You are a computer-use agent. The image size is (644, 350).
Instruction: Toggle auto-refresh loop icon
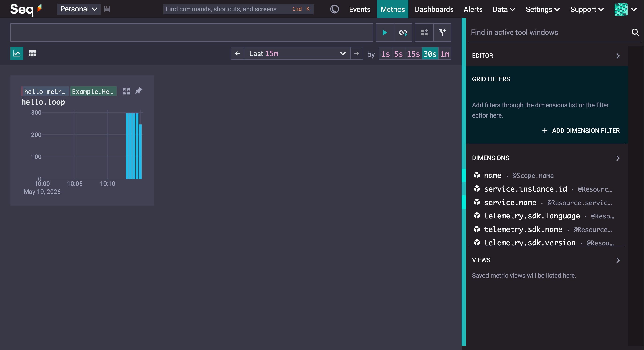tap(403, 33)
